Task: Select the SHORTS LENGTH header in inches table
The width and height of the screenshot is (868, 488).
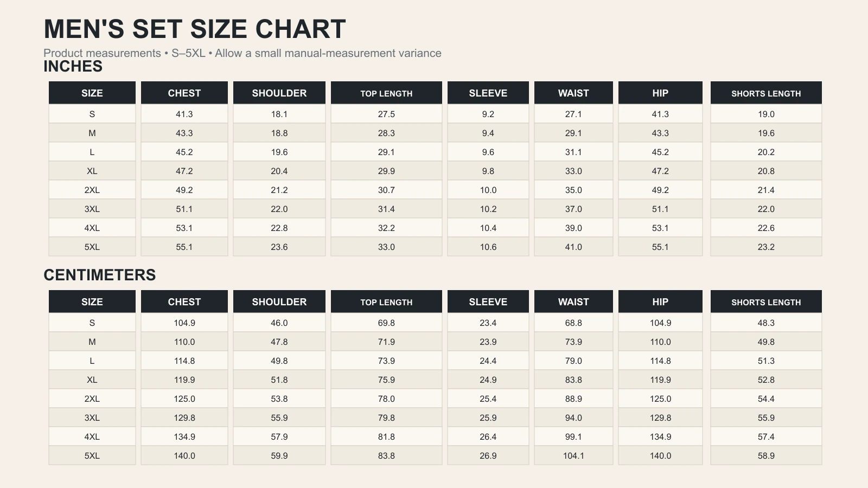Action: point(766,93)
